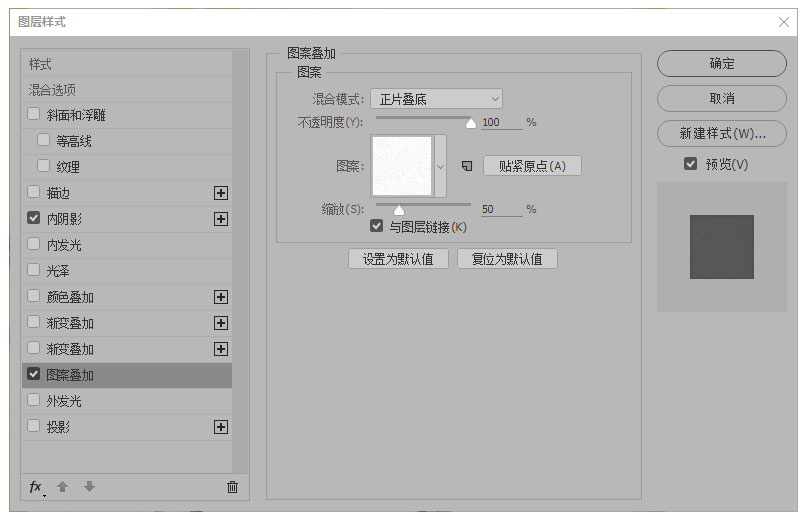This screenshot has width=808, height=516.
Task: Close the 图层样式 dialog
Action: point(784,22)
